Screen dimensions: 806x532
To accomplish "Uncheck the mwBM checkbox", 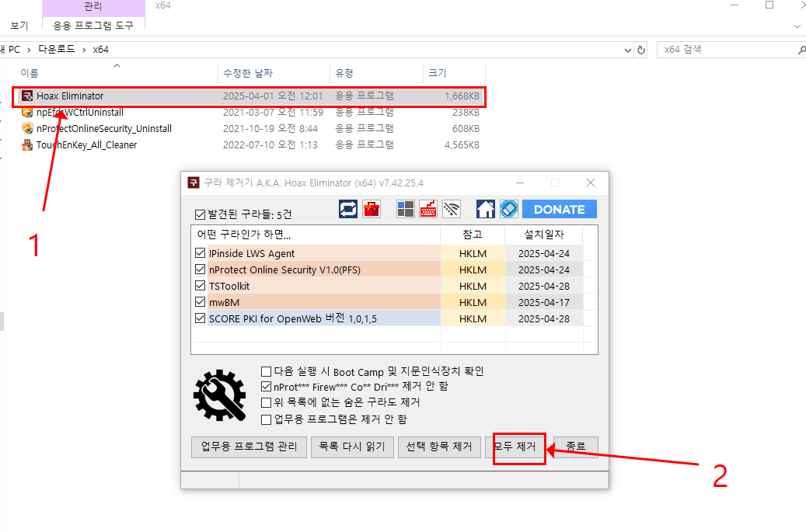I will coord(200,302).
